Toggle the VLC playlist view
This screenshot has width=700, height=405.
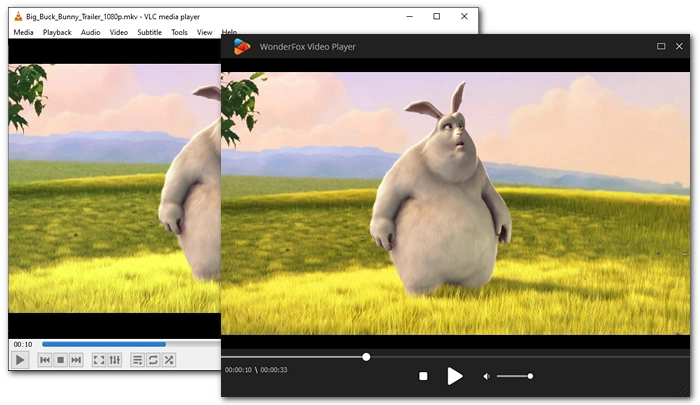coord(137,360)
